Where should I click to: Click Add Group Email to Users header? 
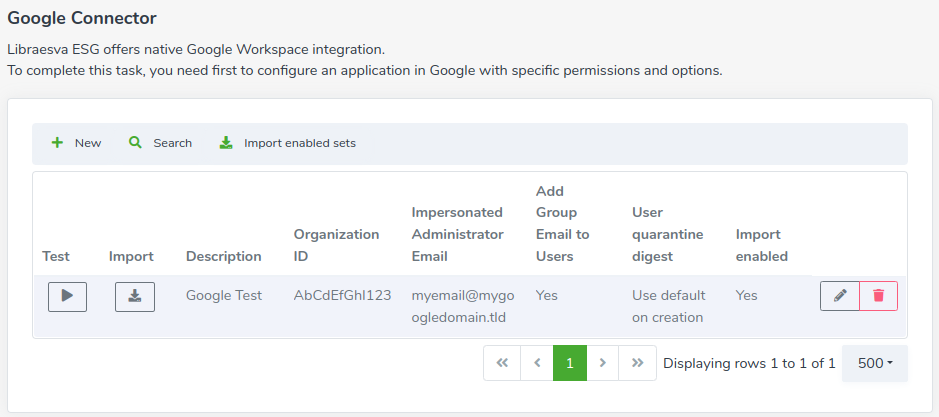click(562, 223)
